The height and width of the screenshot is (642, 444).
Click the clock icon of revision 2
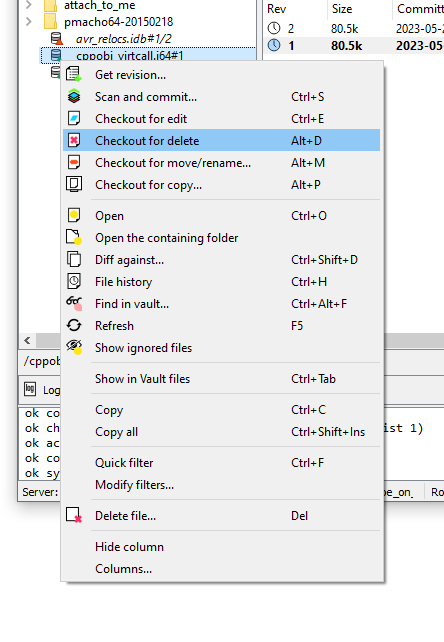tap(274, 28)
